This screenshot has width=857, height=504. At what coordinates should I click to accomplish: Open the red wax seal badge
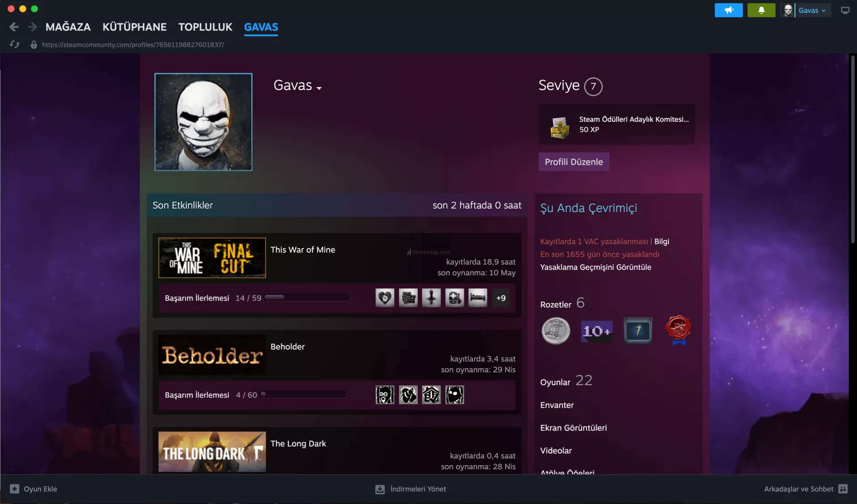[x=678, y=330]
